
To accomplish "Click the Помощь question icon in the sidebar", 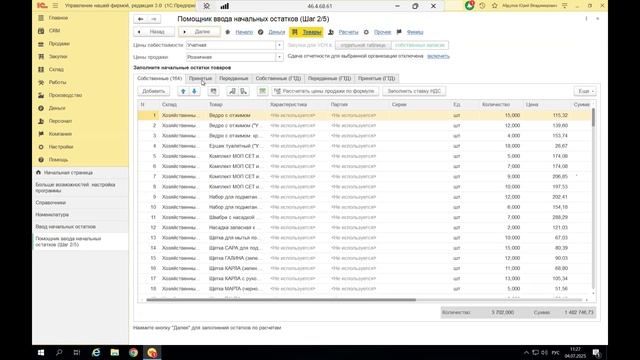I will pyautogui.click(x=41, y=160).
